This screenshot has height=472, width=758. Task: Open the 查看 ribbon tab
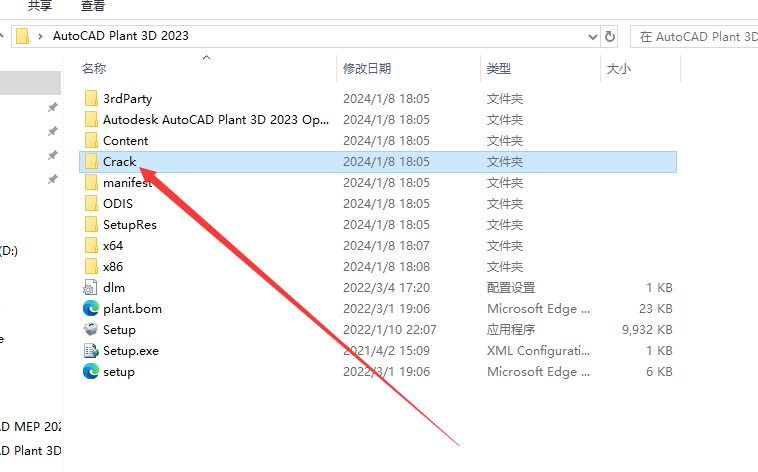(93, 6)
